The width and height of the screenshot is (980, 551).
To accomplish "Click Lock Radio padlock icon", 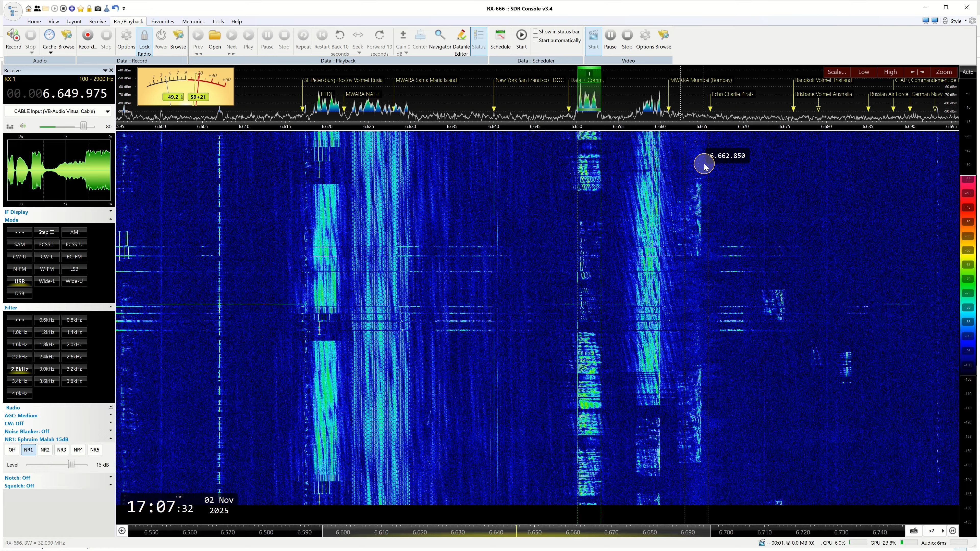I will tap(144, 36).
